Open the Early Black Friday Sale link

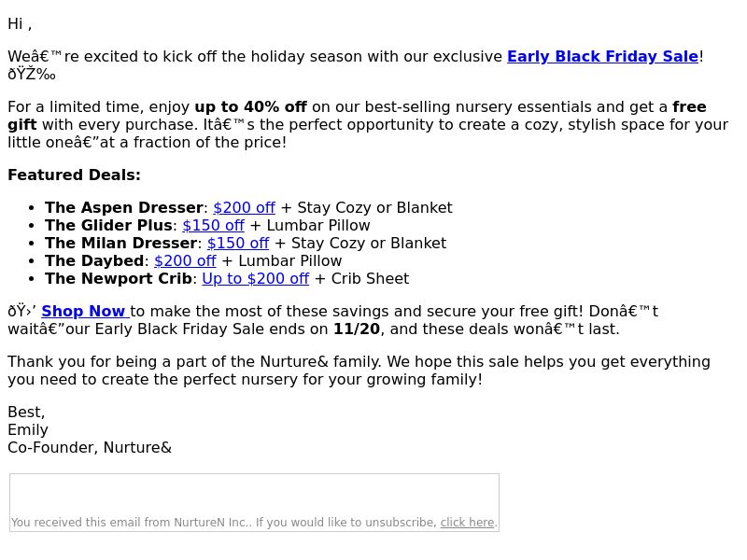coord(602,57)
